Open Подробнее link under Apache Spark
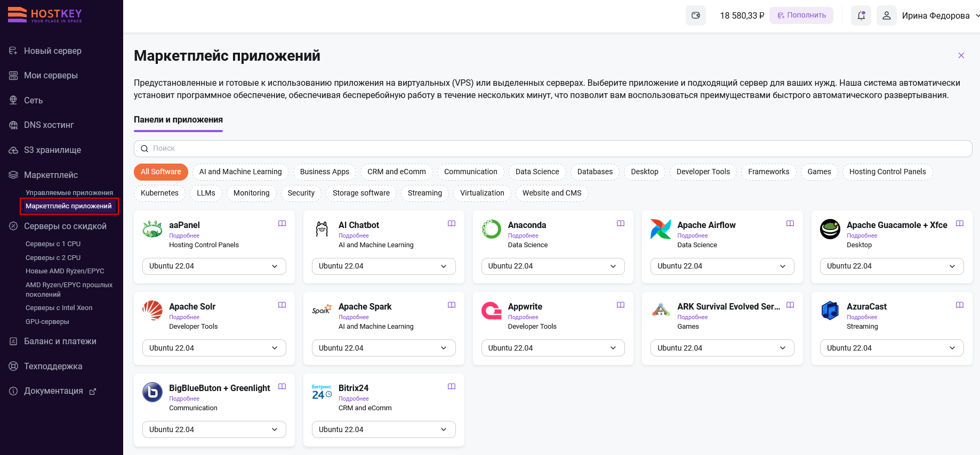 coord(354,317)
